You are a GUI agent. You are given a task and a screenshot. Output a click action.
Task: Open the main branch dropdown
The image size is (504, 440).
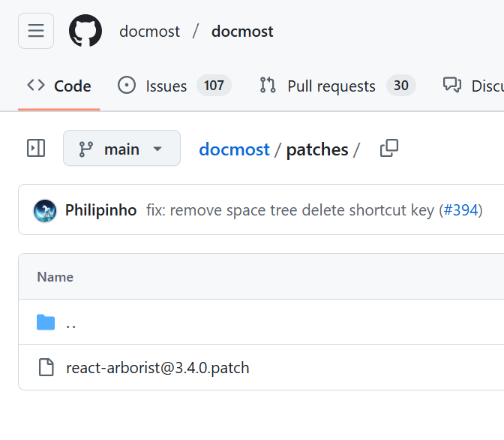(x=121, y=148)
